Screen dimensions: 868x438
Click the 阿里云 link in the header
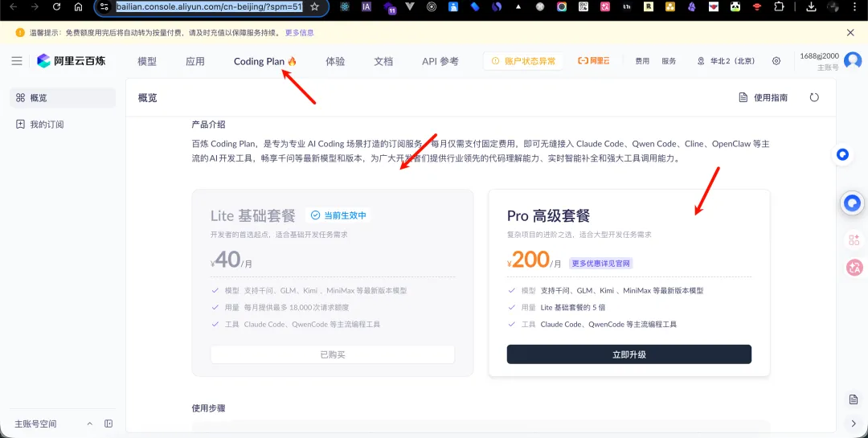click(593, 61)
